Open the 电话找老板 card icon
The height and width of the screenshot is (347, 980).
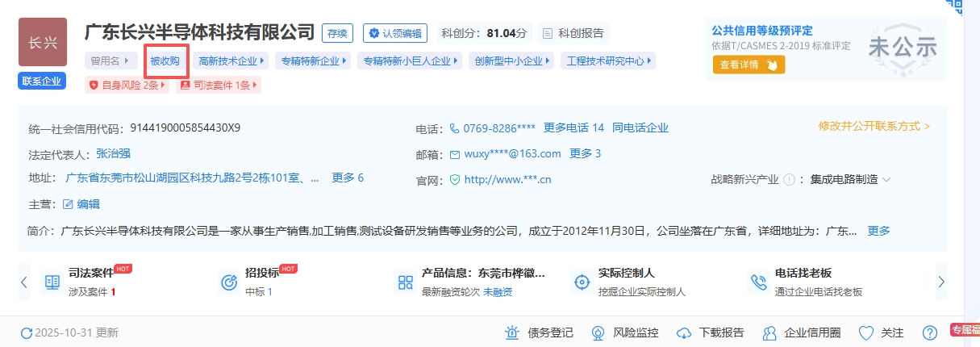[758, 282]
